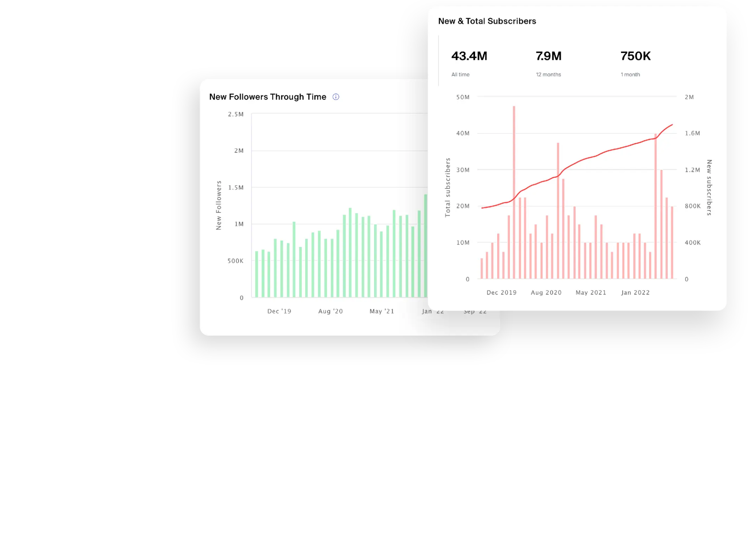The height and width of the screenshot is (547, 756).
Task: Click the red total subscribers line endpoint
Action: coord(672,125)
